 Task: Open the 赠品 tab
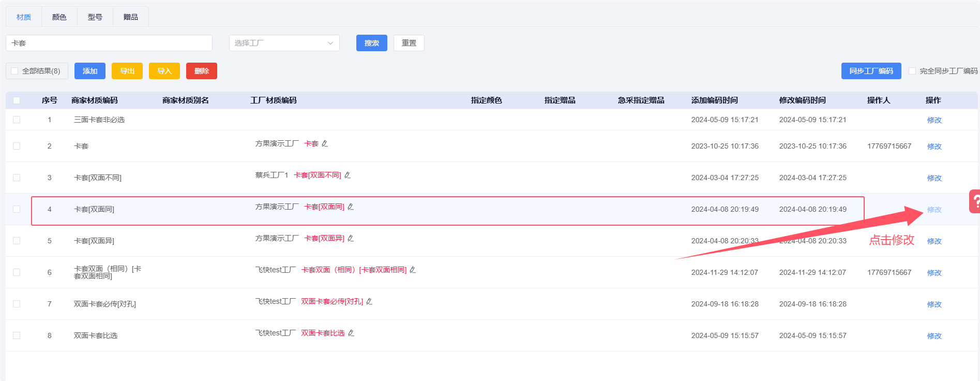130,17
